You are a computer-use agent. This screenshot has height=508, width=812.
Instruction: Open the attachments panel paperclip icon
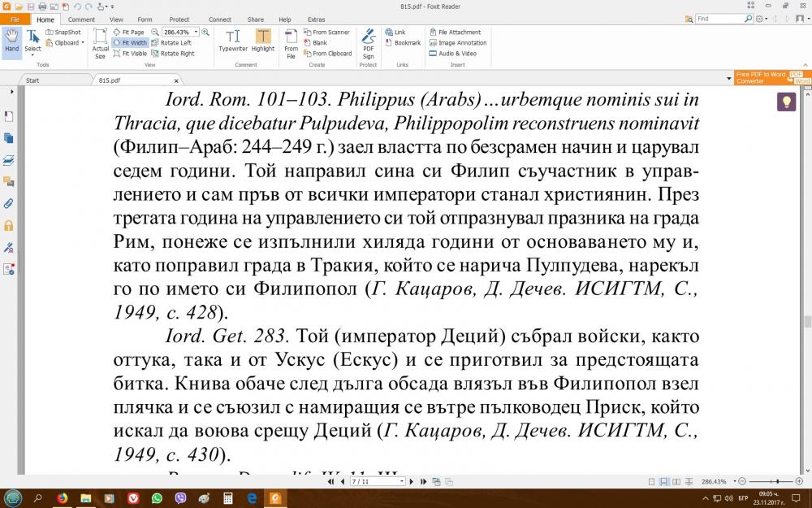tap(9, 203)
